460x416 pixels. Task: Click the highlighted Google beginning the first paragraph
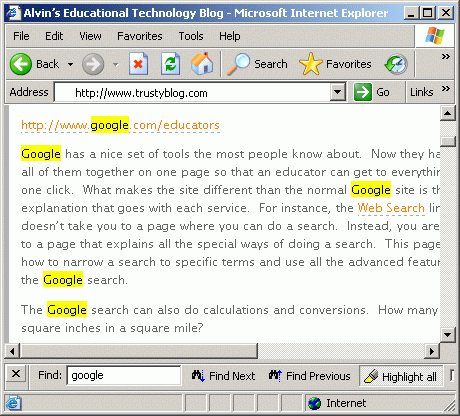(41, 154)
